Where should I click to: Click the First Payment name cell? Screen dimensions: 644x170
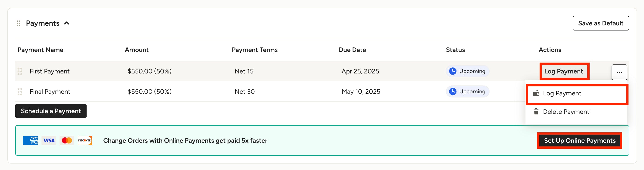50,71
